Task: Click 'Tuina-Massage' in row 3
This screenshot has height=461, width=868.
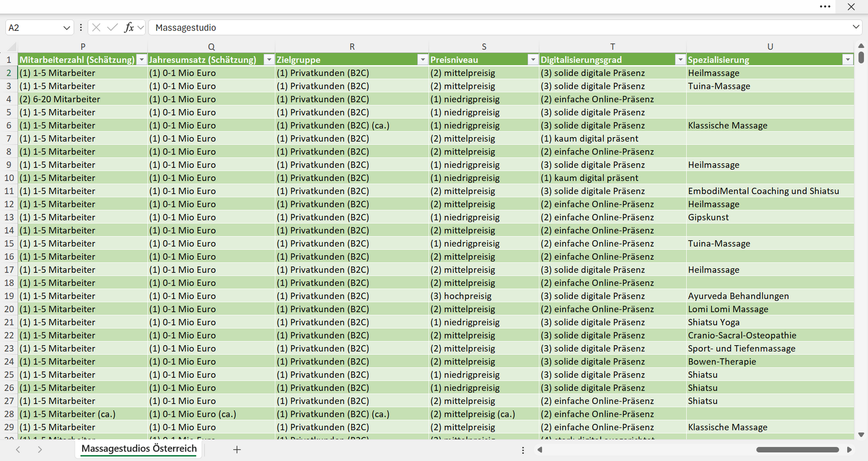Action: pos(770,86)
